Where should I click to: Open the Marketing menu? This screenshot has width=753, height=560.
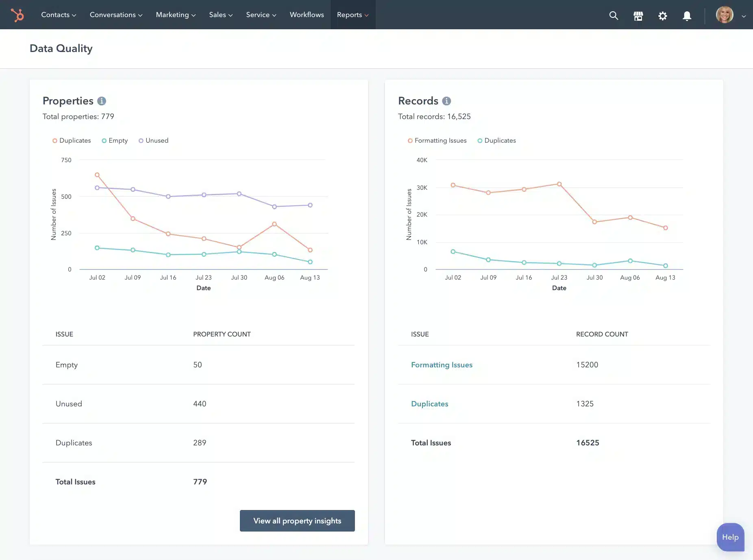tap(176, 15)
